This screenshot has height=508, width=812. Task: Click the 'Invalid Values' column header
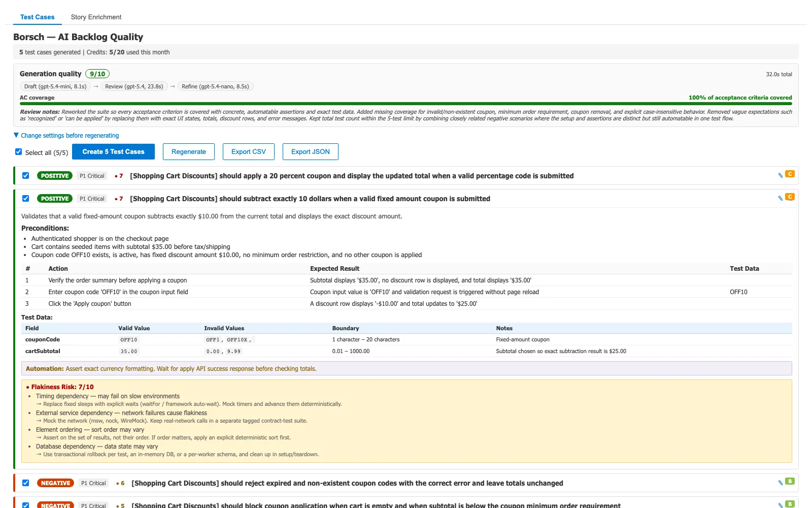(224, 328)
